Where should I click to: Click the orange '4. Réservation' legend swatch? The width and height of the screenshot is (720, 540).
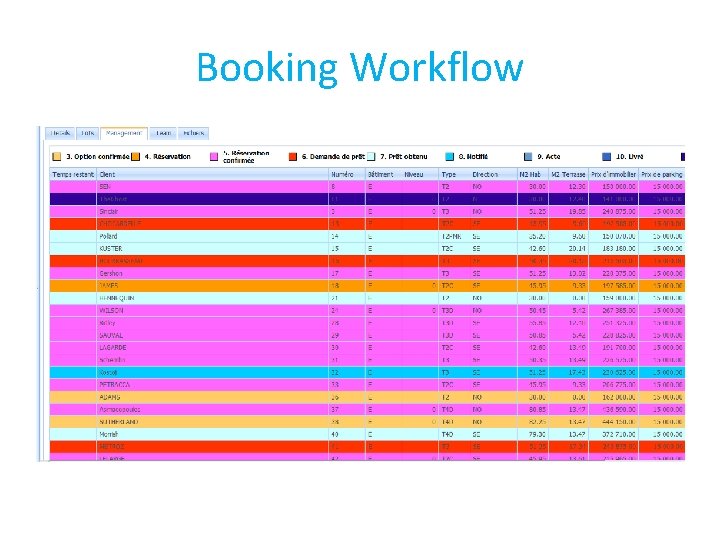click(x=135, y=157)
